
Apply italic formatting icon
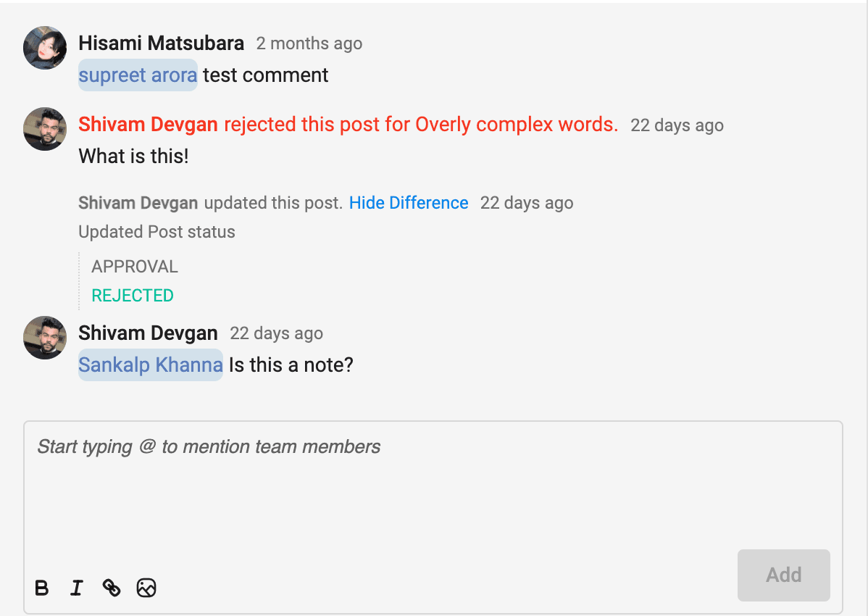tap(77, 588)
